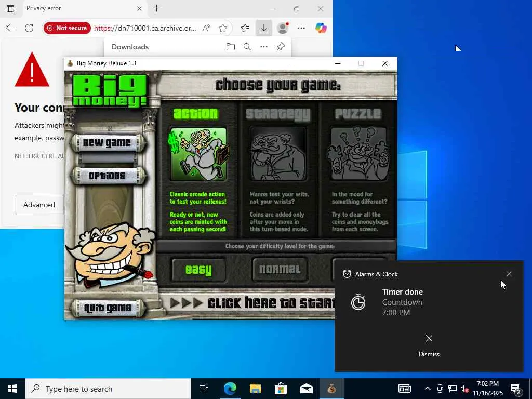Viewport: 532px width, 399px height.
Task: Go back in the Edge browser
Action: click(10, 28)
